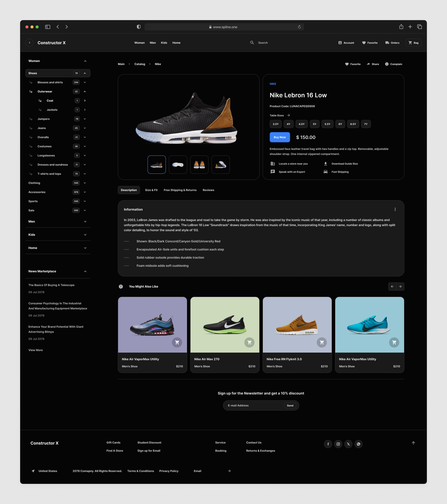Screen dimensions: 447x504
Task: Show next recommended products arrow
Action: pos(400,287)
